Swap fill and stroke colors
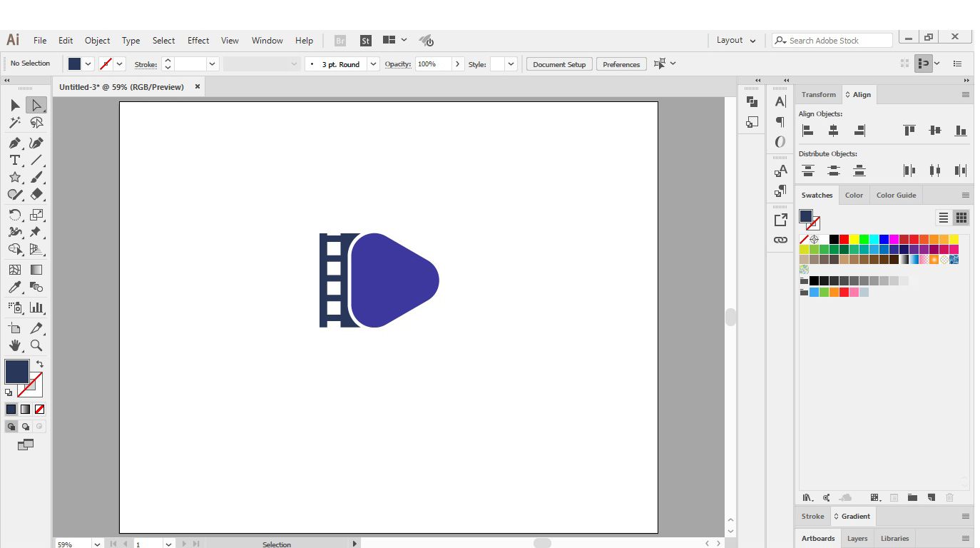Viewport: 980px width, 548px height. click(x=40, y=364)
